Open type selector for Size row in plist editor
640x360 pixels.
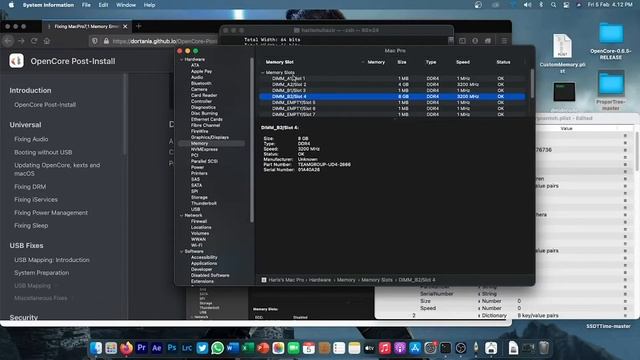[x=479, y=301]
